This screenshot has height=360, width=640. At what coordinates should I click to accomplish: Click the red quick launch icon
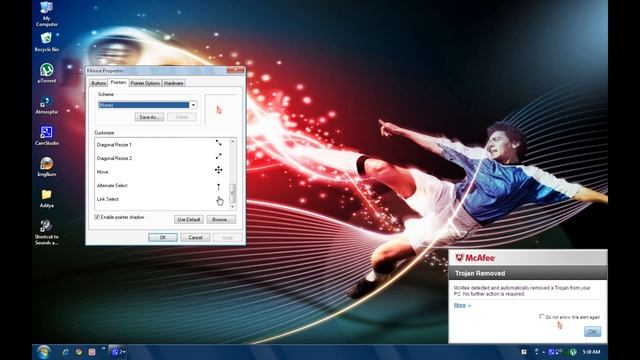pyautogui.click(x=92, y=352)
